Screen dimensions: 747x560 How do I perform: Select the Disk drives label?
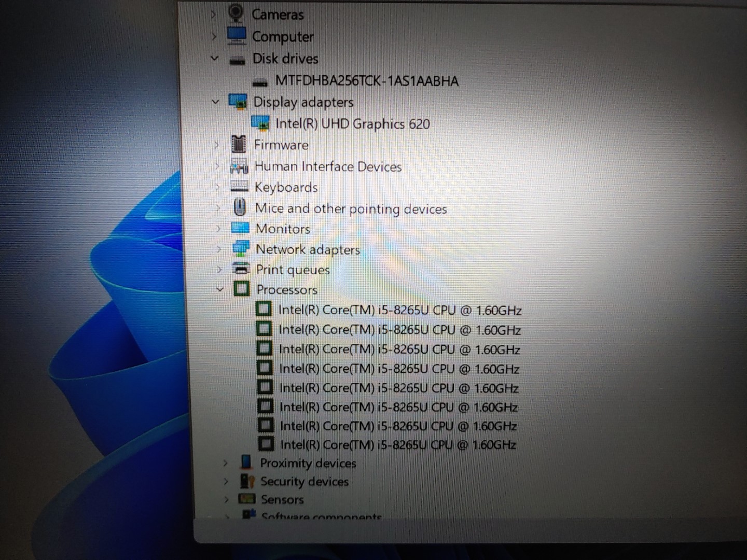[285, 59]
